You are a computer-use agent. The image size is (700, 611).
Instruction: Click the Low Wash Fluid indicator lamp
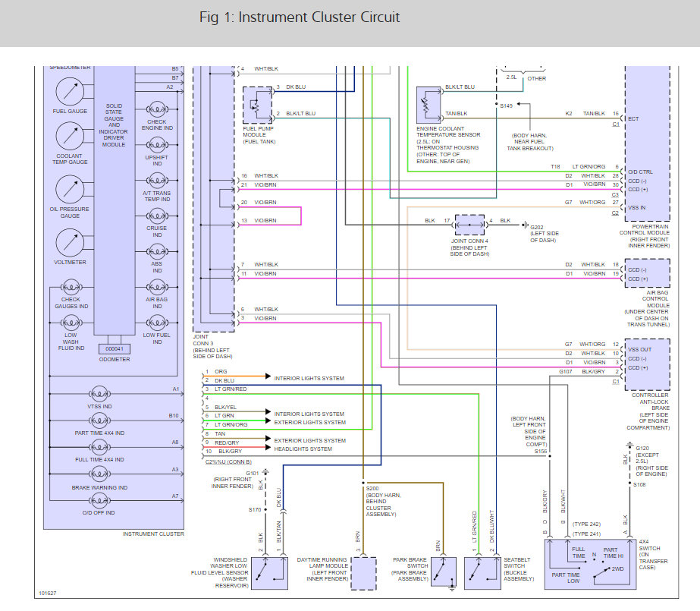coord(71,323)
